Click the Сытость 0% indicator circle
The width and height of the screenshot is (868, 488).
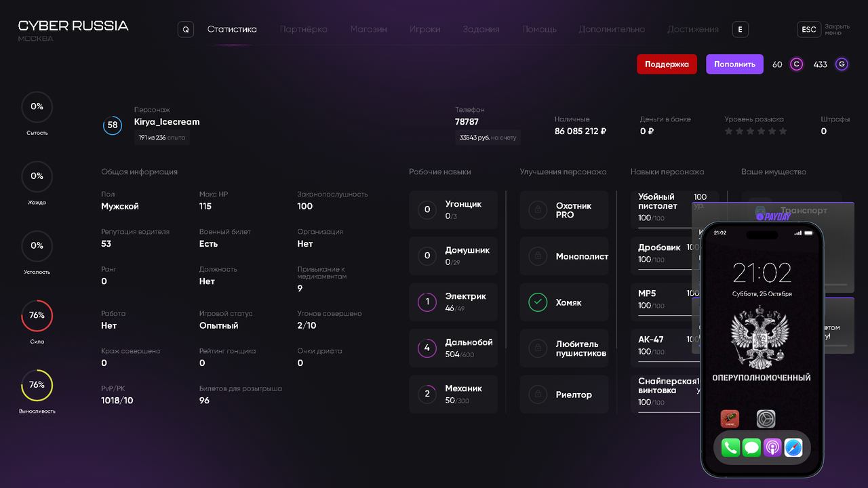37,106
